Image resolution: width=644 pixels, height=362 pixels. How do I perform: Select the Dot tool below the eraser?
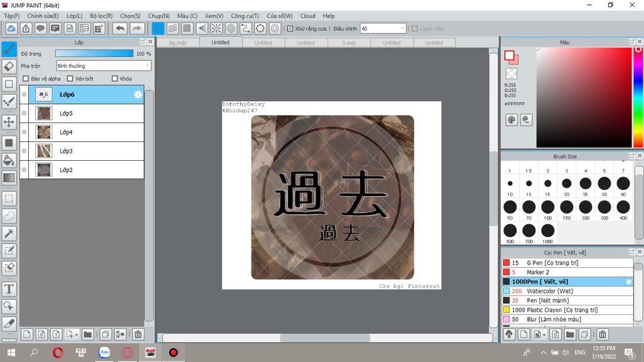click(9, 101)
